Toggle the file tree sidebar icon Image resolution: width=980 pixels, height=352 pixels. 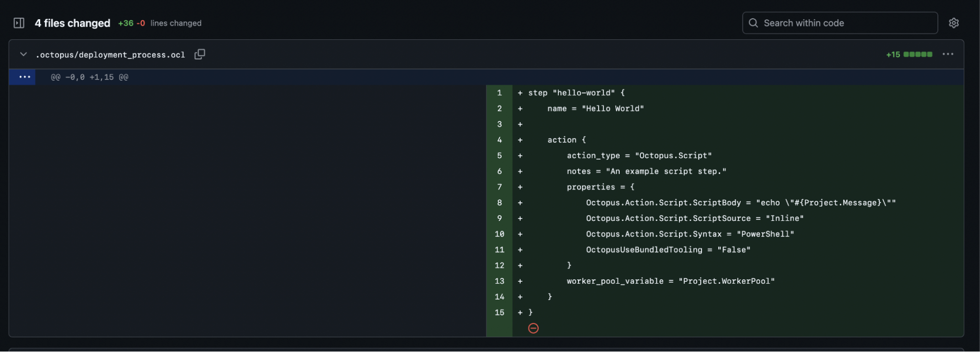pyautogui.click(x=19, y=23)
